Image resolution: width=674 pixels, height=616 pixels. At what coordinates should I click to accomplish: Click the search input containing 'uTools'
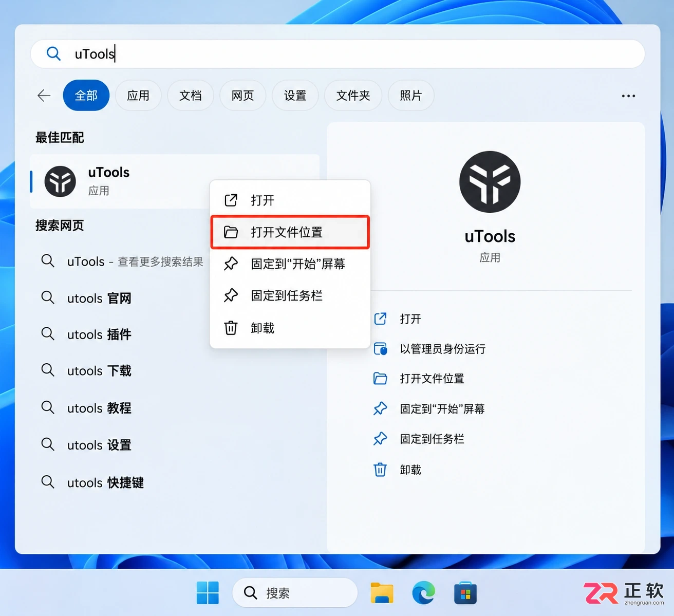point(338,53)
